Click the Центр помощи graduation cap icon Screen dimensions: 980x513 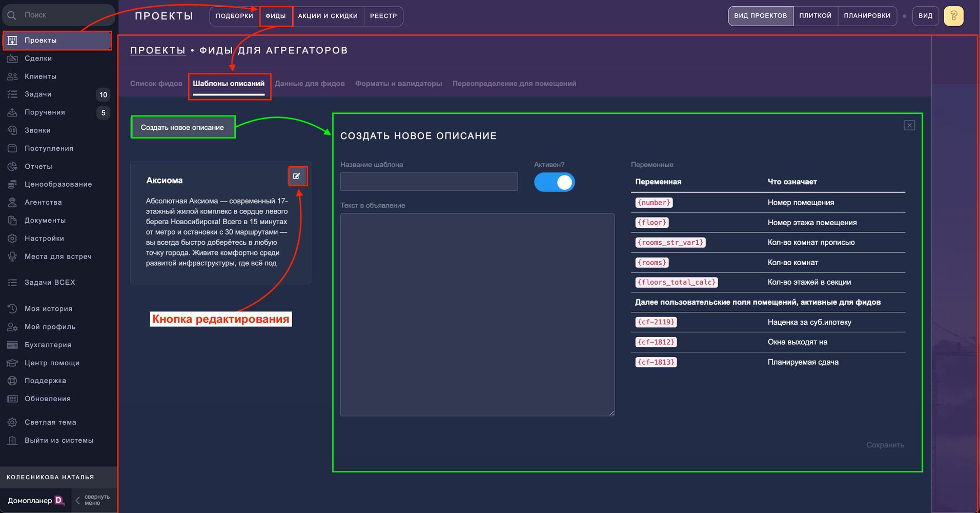coord(12,363)
